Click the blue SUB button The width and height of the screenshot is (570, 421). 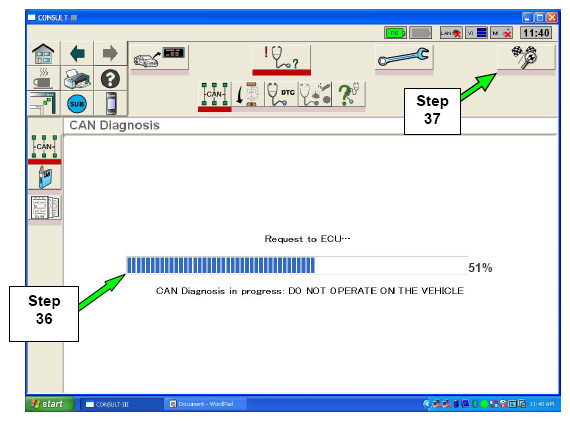tap(77, 104)
